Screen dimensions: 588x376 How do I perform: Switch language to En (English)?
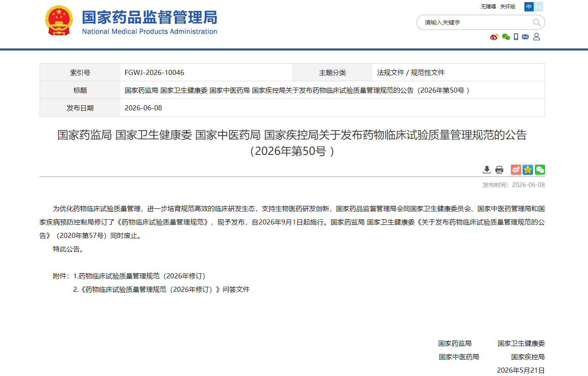point(538,7)
